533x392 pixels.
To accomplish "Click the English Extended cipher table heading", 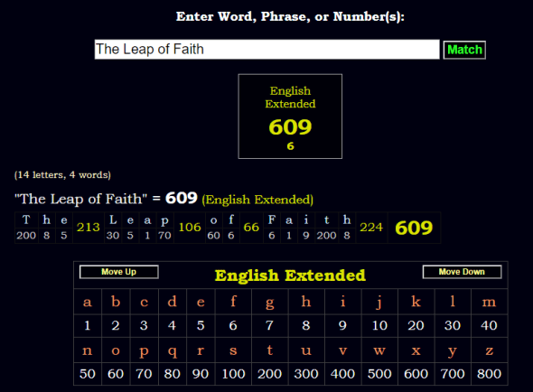I will pyautogui.click(x=290, y=275).
